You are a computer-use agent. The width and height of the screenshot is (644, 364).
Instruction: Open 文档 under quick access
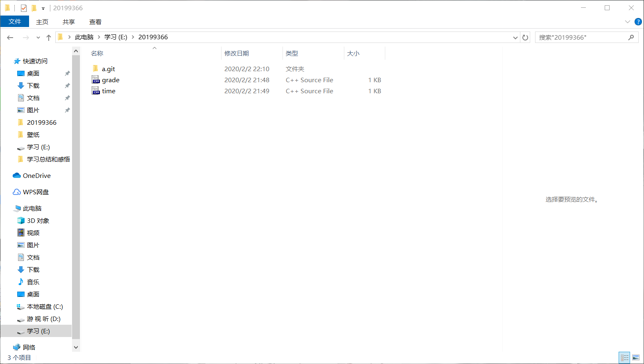click(33, 98)
